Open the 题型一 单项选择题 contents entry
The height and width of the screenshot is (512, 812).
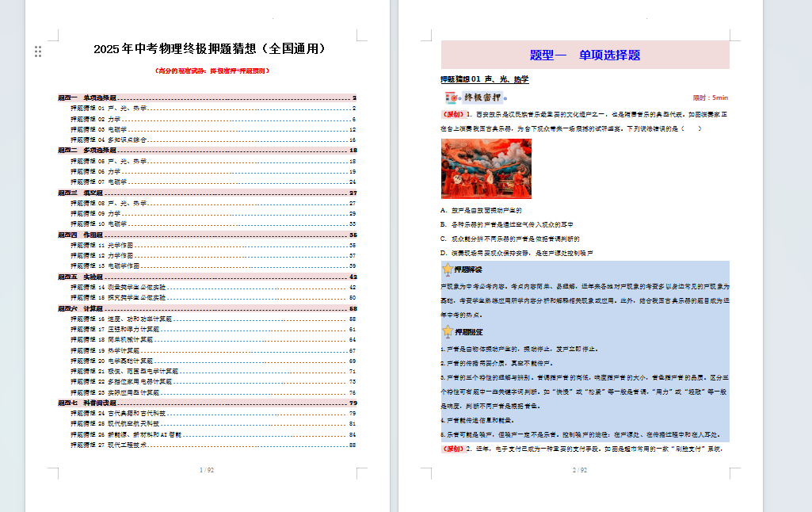tap(87, 97)
